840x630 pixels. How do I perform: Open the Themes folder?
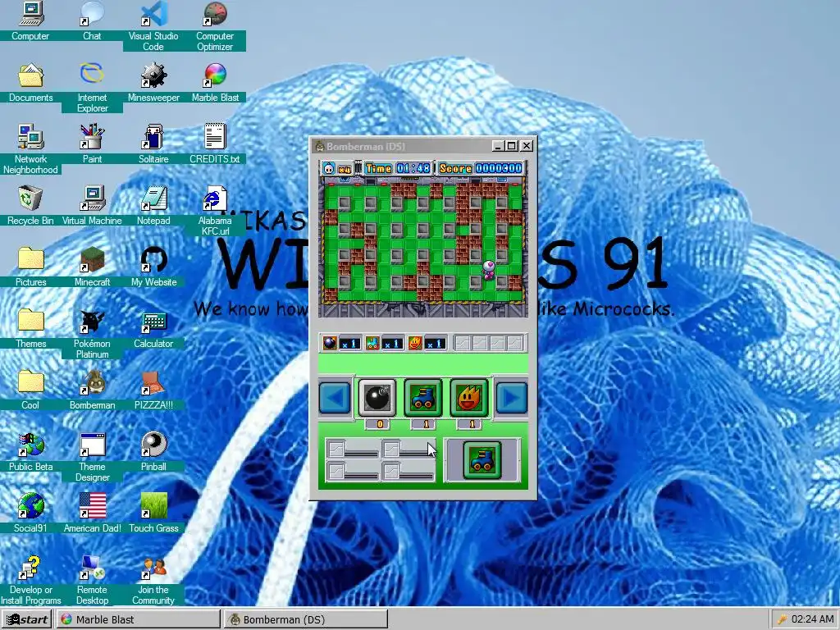(30, 328)
